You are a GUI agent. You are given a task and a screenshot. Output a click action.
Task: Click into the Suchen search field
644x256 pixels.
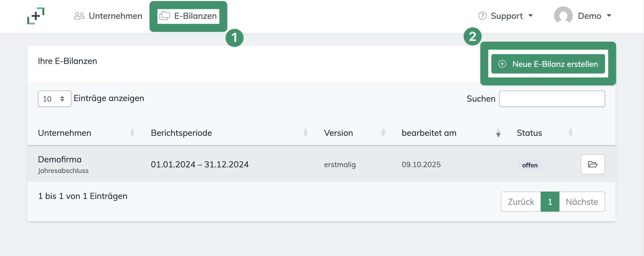[552, 99]
